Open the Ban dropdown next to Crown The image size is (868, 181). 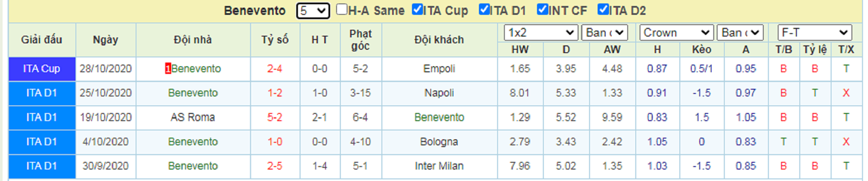pos(740,33)
